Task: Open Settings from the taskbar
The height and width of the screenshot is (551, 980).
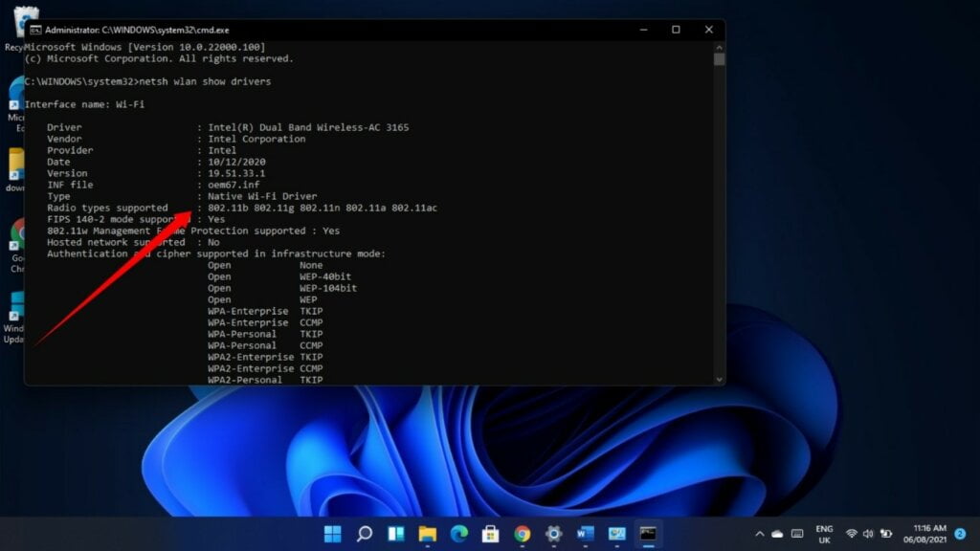Action: pyautogui.click(x=553, y=533)
